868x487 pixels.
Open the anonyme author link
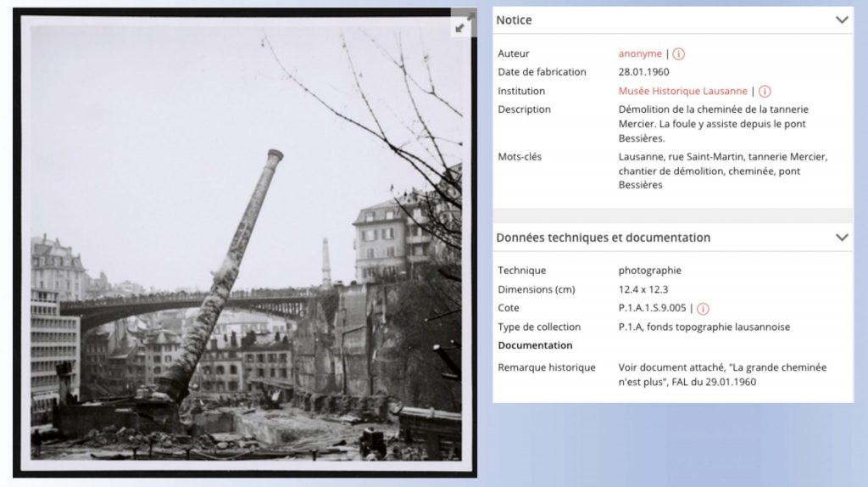coord(640,53)
